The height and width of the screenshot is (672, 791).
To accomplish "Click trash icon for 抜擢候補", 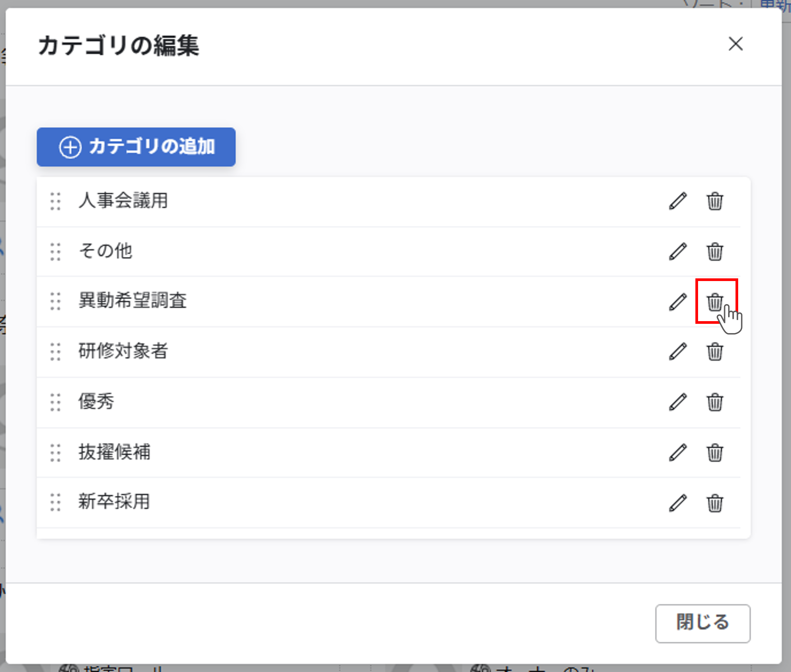I will (714, 452).
